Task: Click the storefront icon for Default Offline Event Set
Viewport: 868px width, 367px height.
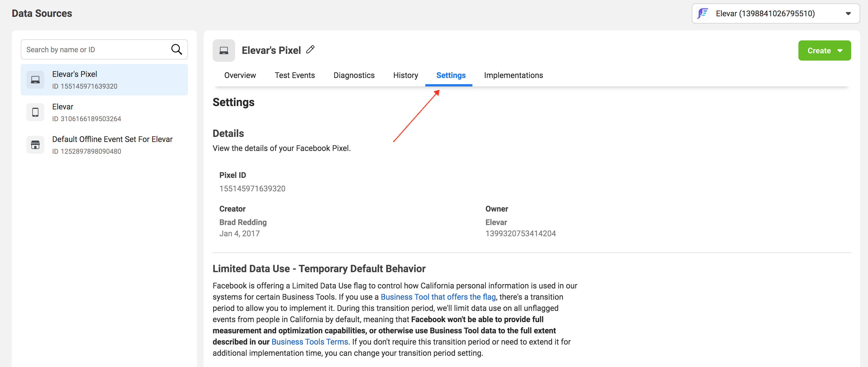Action: (x=35, y=145)
